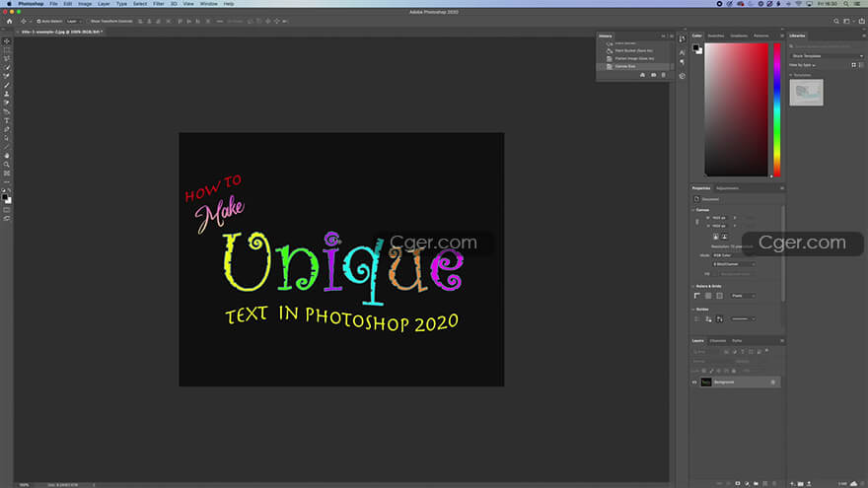Select the Background layer thumbnail
Image resolution: width=868 pixels, height=488 pixels.
click(706, 383)
